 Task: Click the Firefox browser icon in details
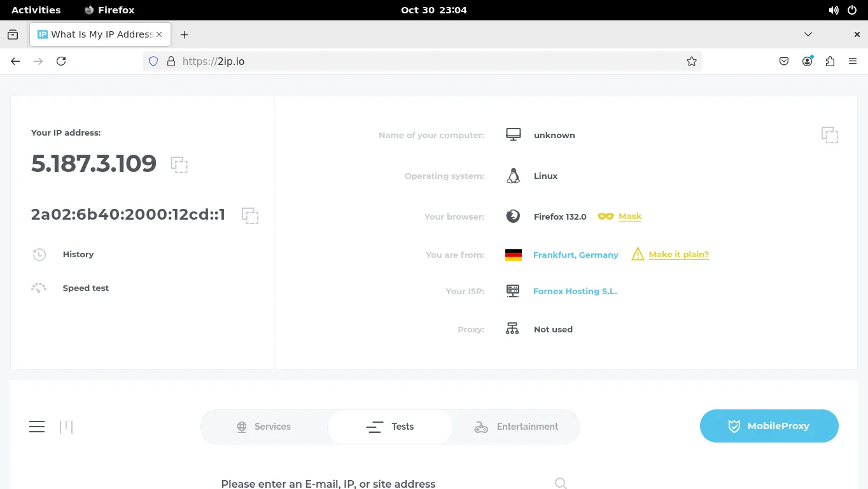point(513,216)
